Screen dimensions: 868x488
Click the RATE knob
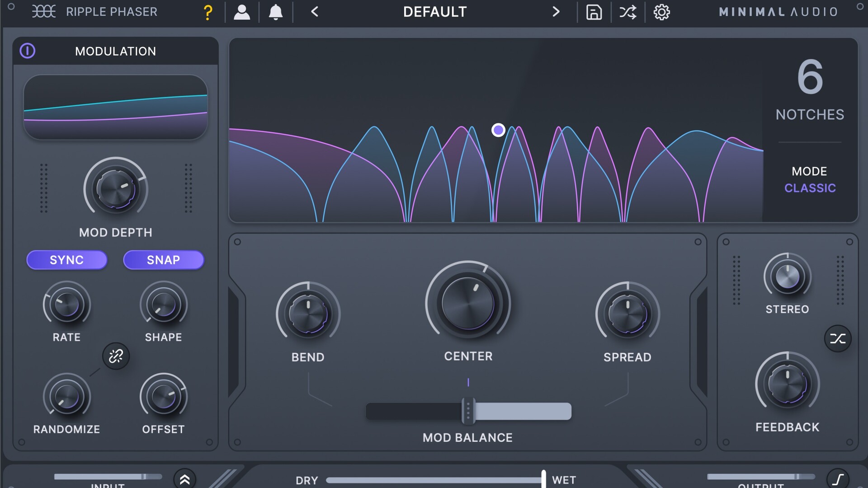(67, 304)
